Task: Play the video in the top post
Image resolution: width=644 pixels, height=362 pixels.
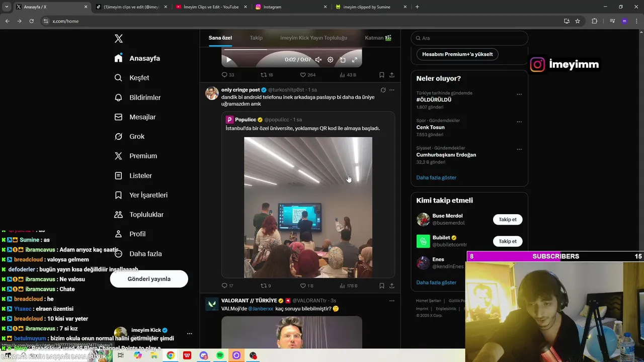Action: click(228, 60)
